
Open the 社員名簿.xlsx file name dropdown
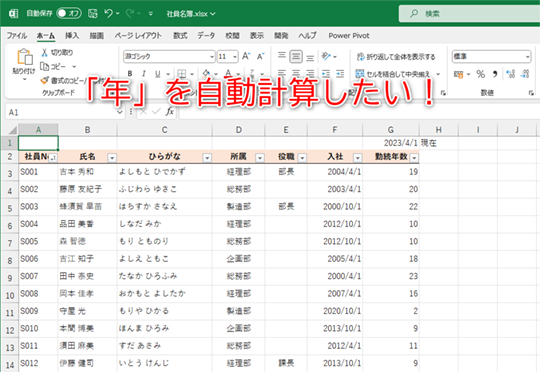click(x=191, y=14)
